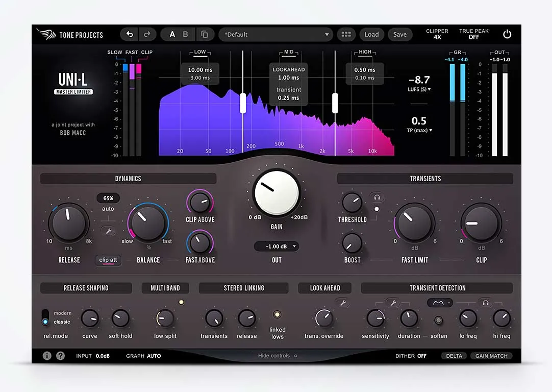Click the TRANSIENT DETECTION section header
This screenshot has height=392, width=552.
(437, 288)
